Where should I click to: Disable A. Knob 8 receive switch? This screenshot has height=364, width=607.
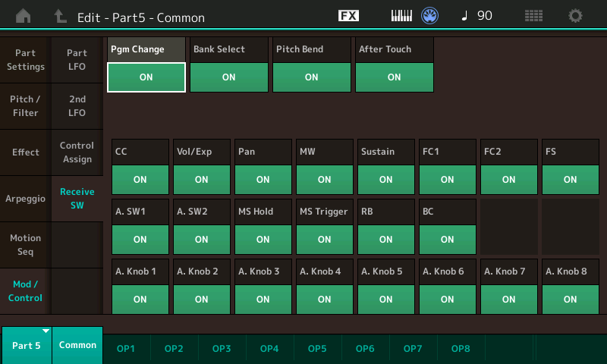click(x=570, y=299)
